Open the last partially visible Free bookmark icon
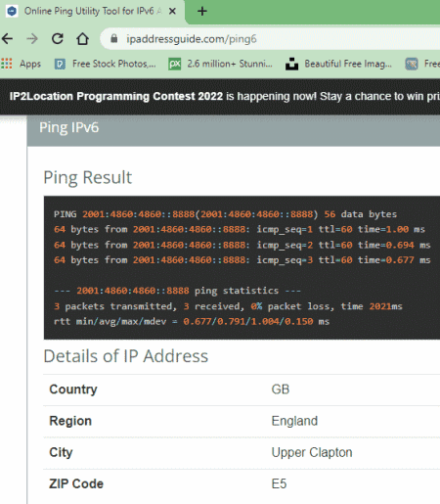 [412, 64]
